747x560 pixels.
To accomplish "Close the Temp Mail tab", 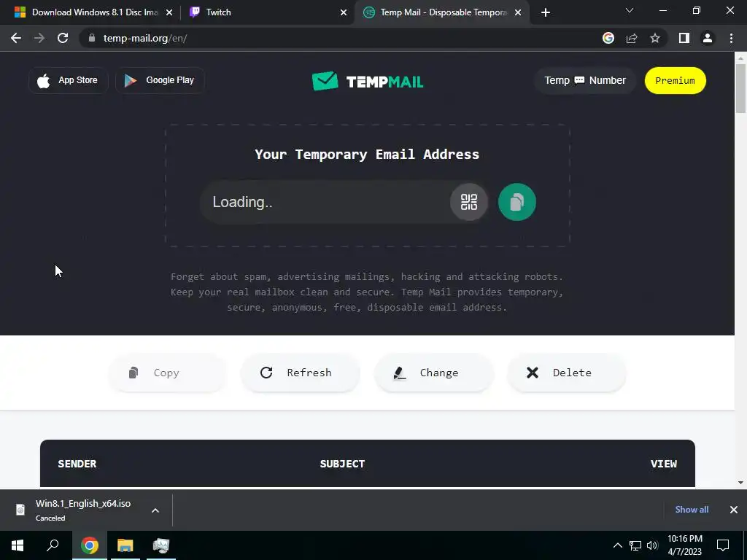I will pyautogui.click(x=518, y=13).
